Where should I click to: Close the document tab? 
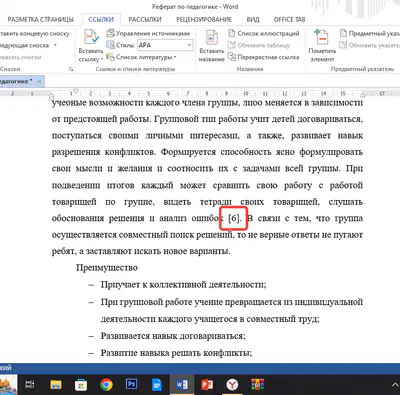tap(39, 81)
